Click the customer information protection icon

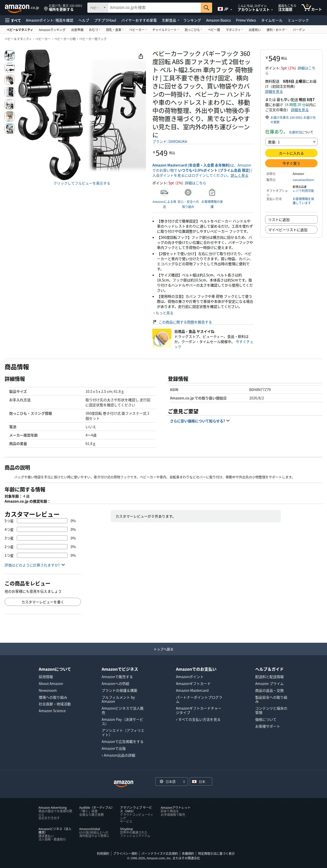coord(212,192)
